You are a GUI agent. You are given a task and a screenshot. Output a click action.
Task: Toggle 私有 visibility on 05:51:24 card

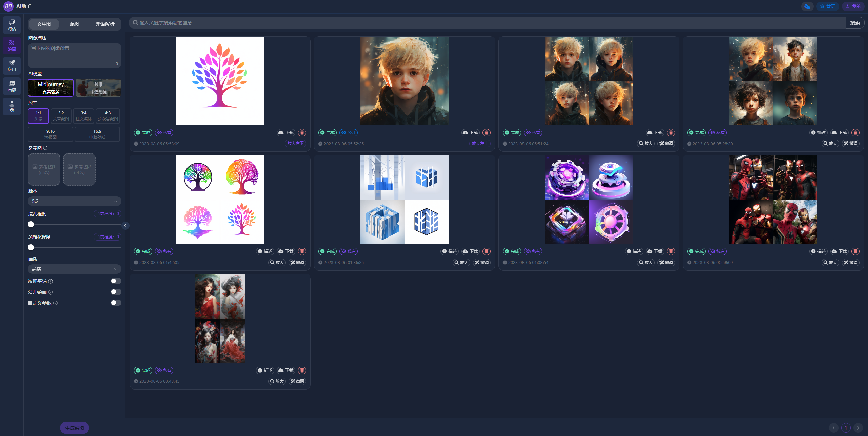coord(533,133)
